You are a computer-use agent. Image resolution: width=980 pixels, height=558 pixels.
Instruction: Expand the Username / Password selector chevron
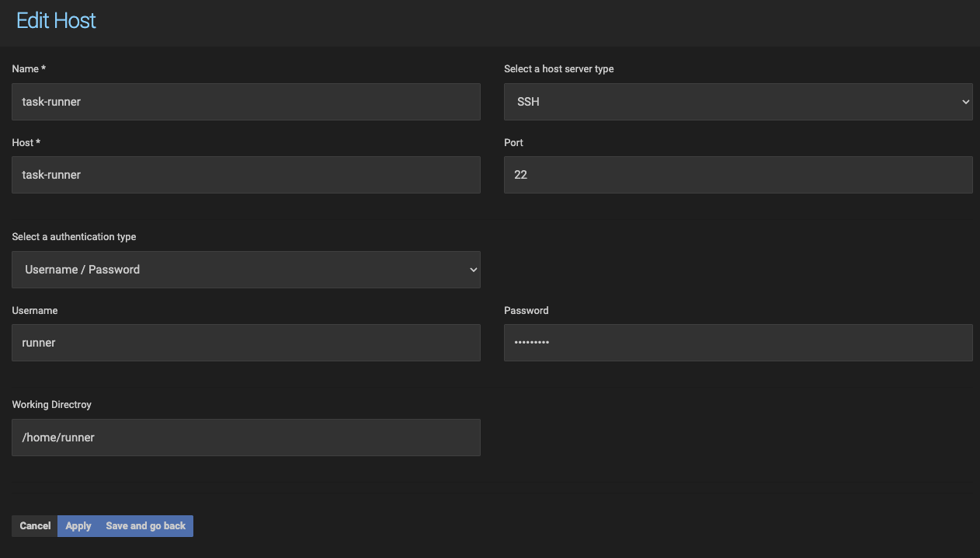tap(473, 269)
